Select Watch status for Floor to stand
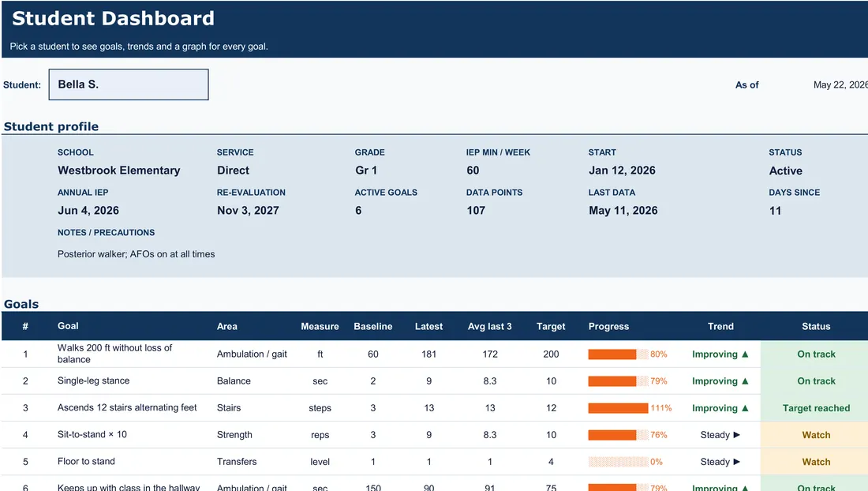Screen dimensions: 868x491 [815, 462]
